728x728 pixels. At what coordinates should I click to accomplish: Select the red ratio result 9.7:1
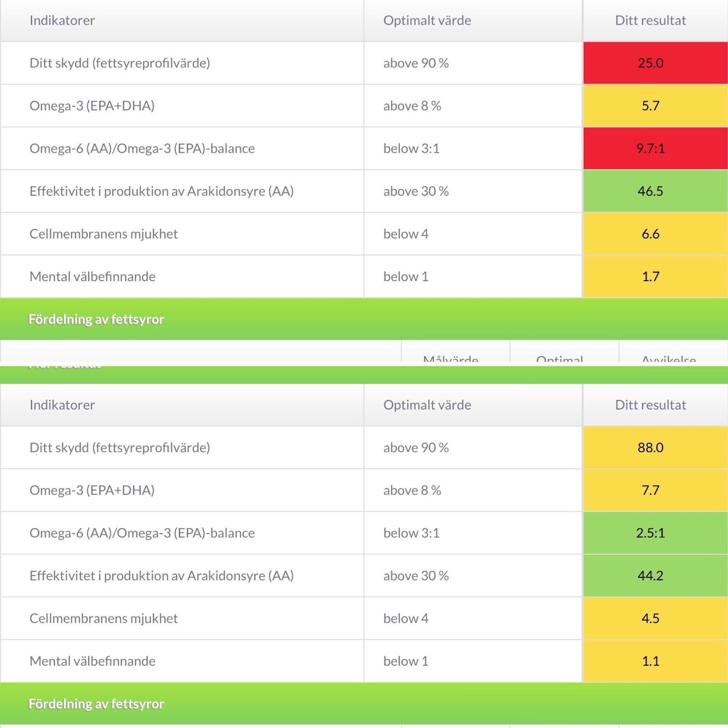click(x=655, y=148)
